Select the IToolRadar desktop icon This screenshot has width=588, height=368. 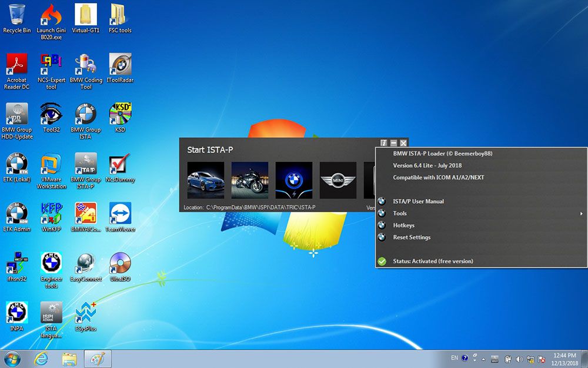tap(120, 68)
